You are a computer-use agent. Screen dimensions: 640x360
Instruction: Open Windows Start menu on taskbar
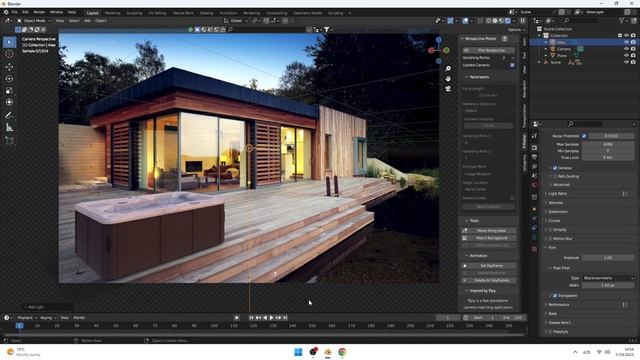[298, 352]
